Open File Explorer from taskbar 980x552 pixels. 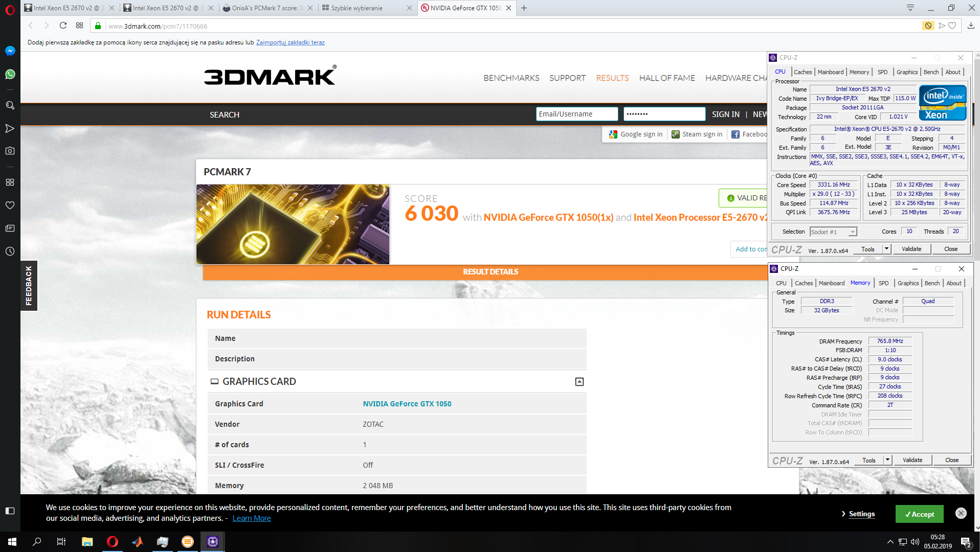tap(87, 542)
